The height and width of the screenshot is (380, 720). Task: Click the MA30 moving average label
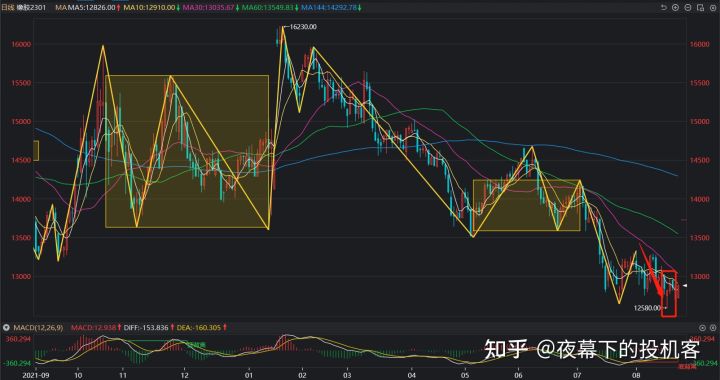click(x=208, y=7)
